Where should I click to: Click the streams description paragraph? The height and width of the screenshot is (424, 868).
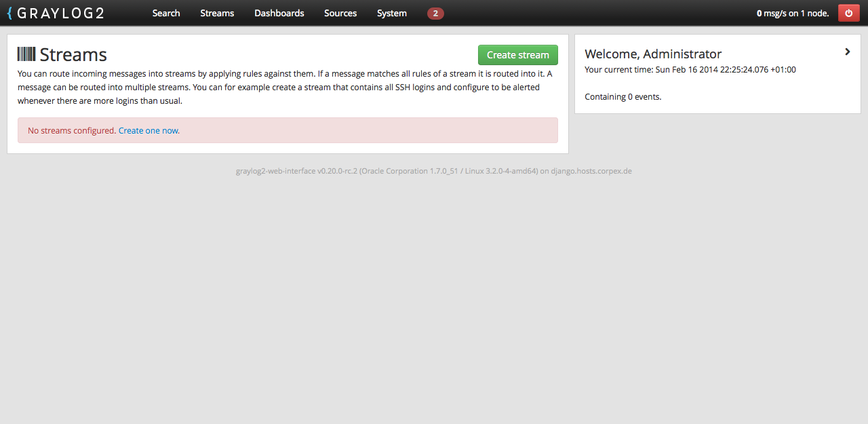[285, 87]
